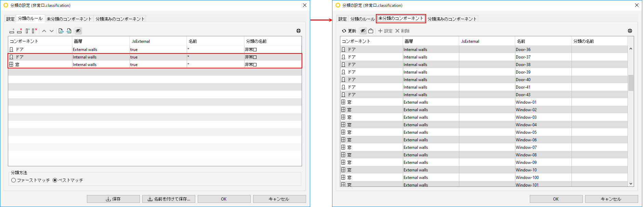Switch to 設定 tab in left window
The width and height of the screenshot is (644, 207).
click(x=11, y=19)
